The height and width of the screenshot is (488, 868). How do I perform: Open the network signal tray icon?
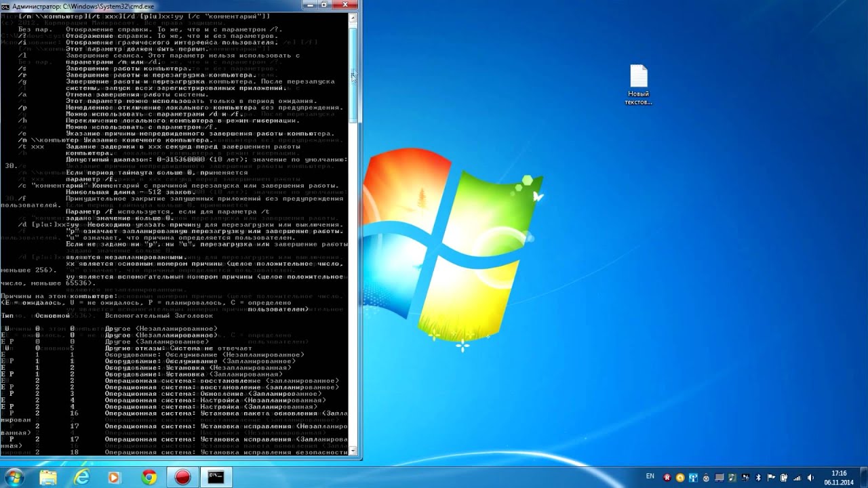797,478
